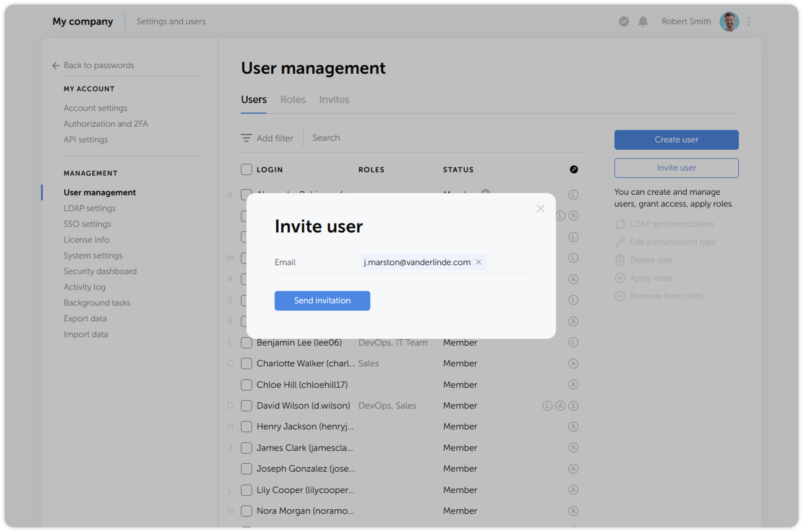The image size is (803, 532).
Task: Check the checkbox next to Benjamin Lee
Action: point(246,342)
